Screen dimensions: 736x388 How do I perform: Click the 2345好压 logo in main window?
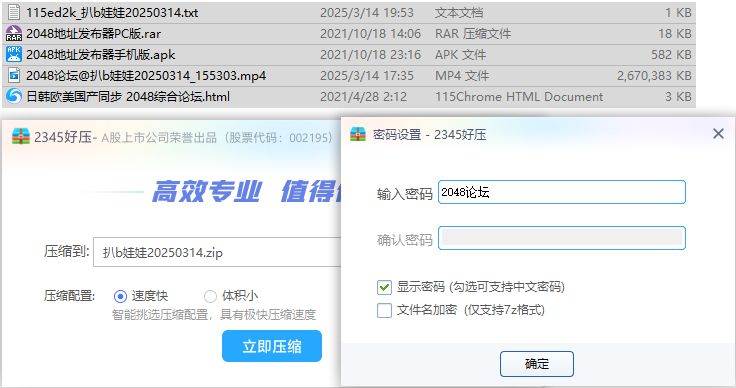(21, 137)
